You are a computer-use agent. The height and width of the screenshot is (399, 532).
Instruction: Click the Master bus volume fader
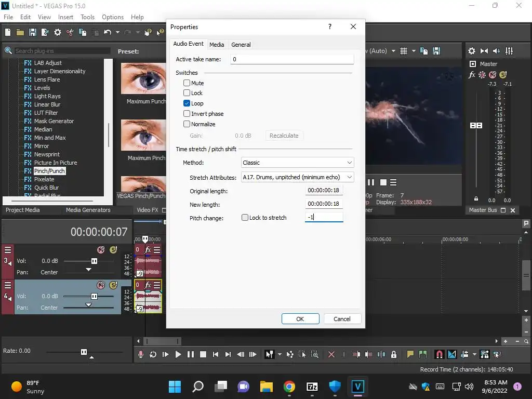(x=476, y=126)
